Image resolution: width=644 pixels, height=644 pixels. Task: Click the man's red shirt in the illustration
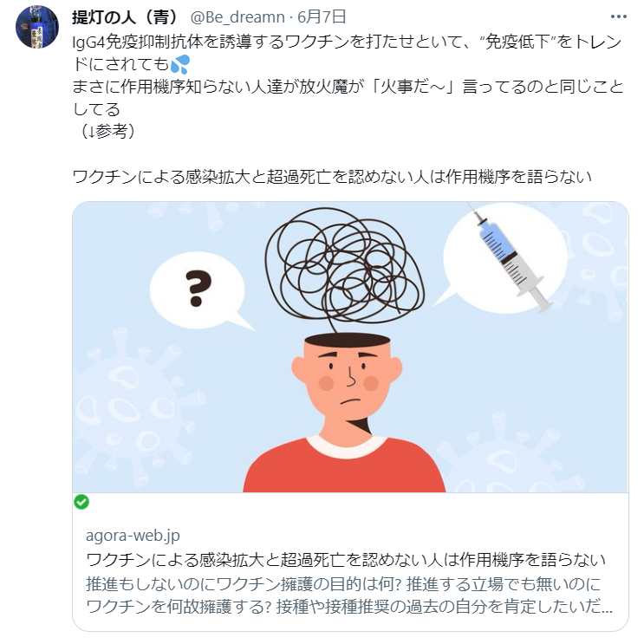344,466
